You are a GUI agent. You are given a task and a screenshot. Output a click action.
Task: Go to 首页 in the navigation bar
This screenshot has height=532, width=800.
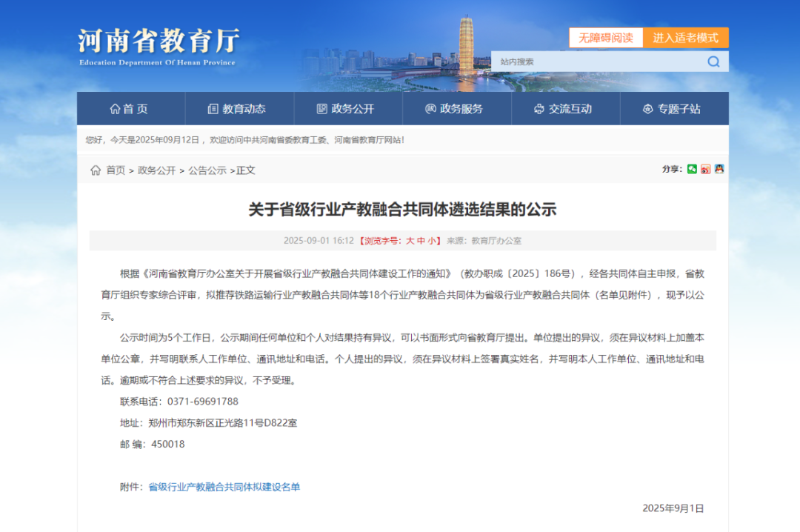point(130,109)
